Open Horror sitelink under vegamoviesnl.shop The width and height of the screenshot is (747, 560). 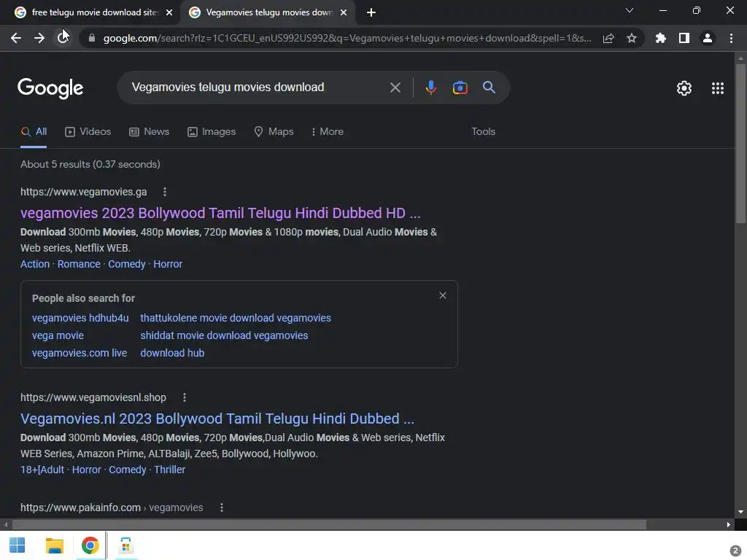pyautogui.click(x=86, y=470)
